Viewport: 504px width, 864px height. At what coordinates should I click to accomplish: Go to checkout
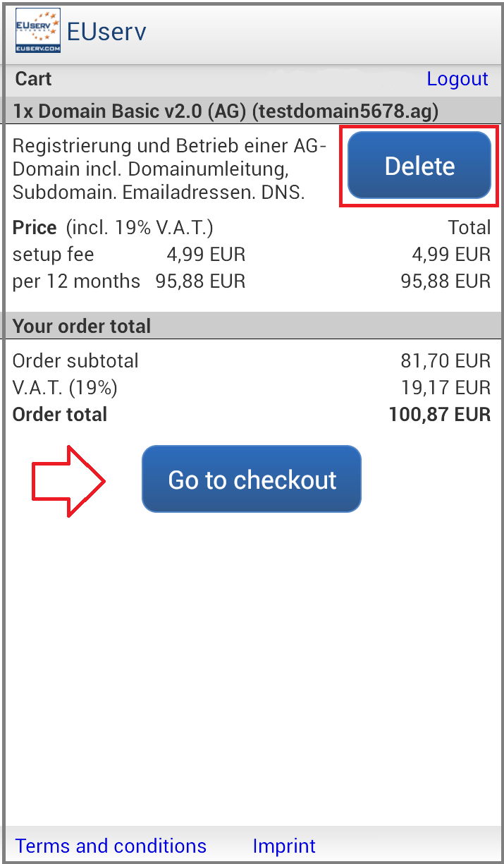252,479
